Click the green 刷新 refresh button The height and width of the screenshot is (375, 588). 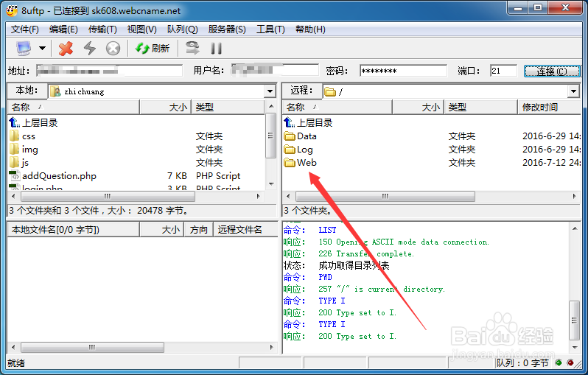[x=153, y=49]
